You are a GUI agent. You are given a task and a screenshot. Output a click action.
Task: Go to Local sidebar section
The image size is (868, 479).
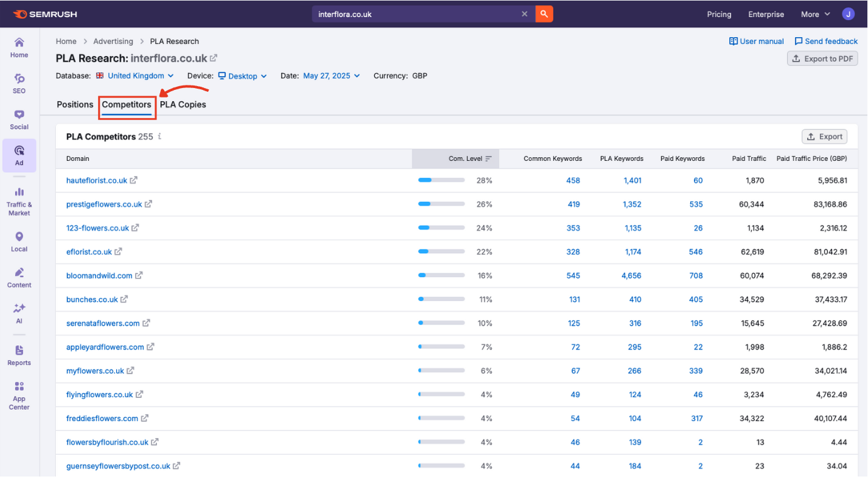click(x=19, y=241)
